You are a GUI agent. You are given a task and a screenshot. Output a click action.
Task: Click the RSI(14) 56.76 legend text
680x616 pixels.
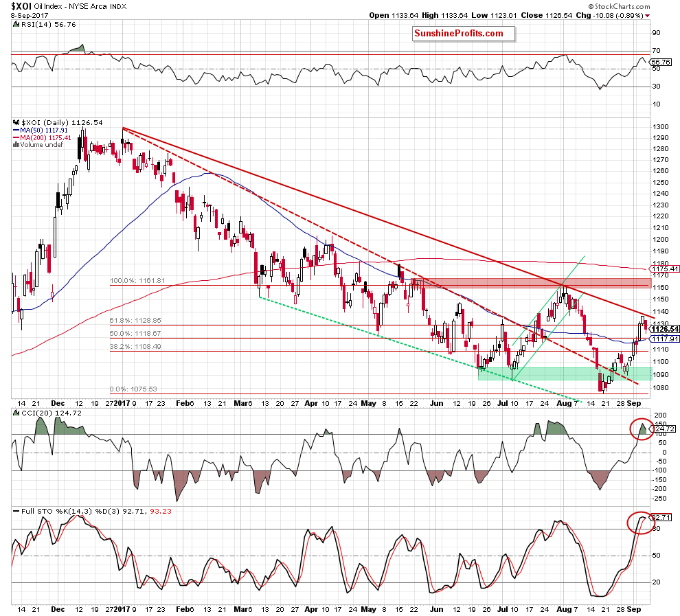click(49, 25)
